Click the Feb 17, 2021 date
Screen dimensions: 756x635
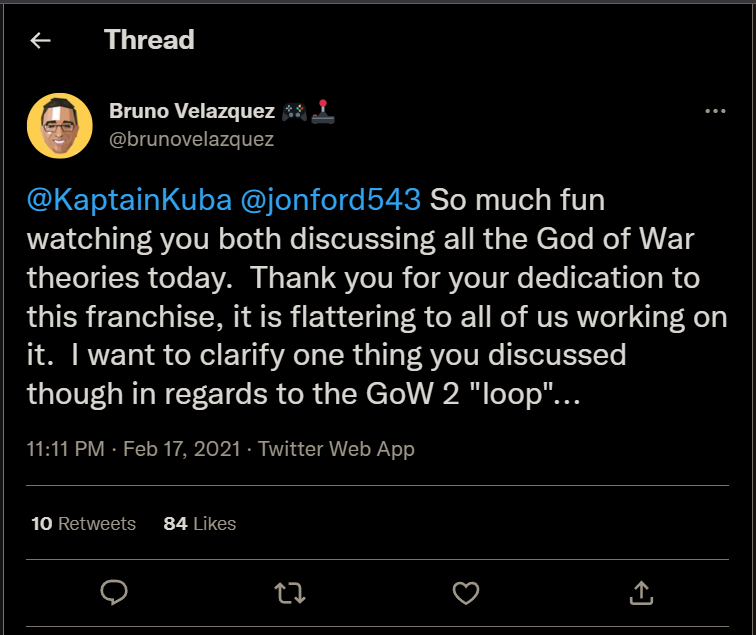(x=181, y=449)
